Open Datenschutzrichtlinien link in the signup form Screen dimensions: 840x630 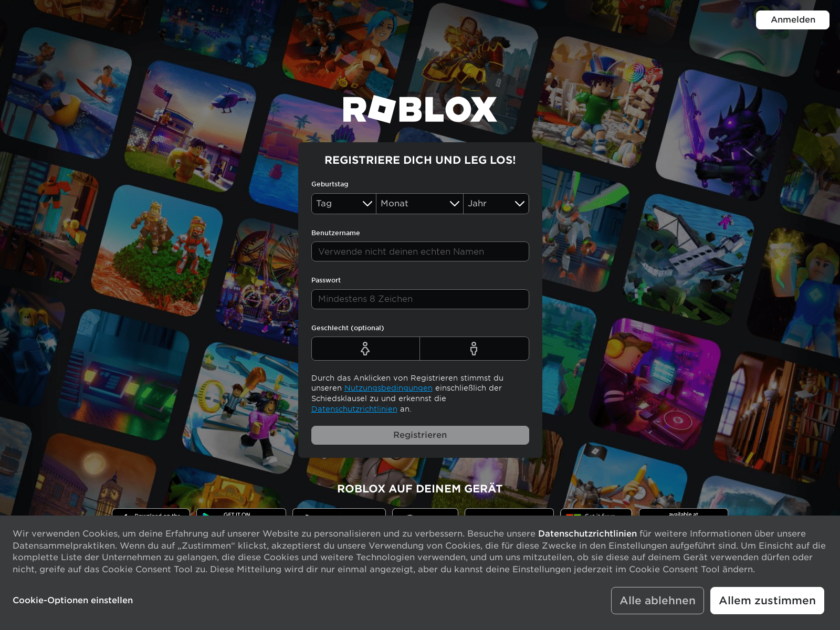[x=354, y=409]
